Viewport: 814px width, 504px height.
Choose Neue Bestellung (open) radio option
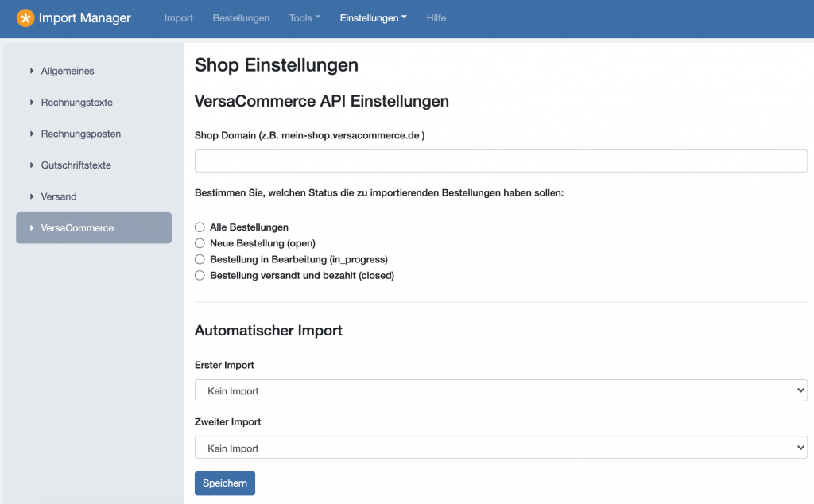[200, 243]
